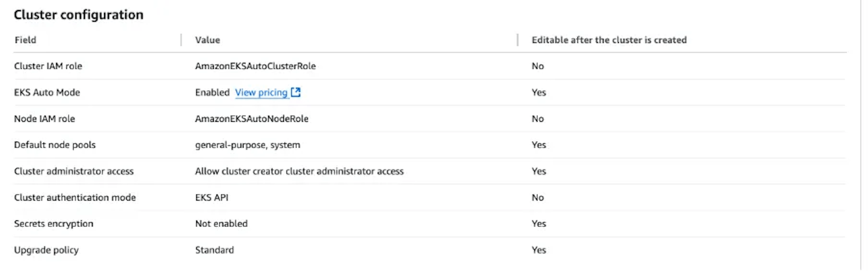Screen dimensions: 868x271
Task: Click the AmazonEKSAutoClusterRole value
Action: (x=255, y=66)
